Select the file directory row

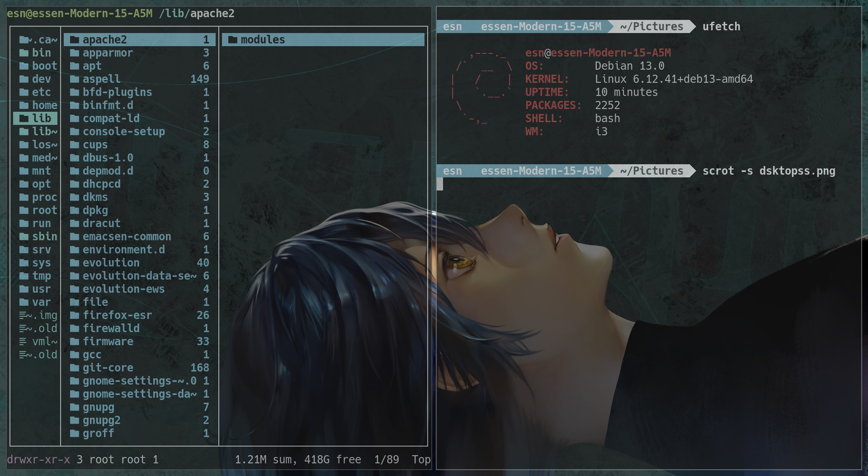coord(140,302)
